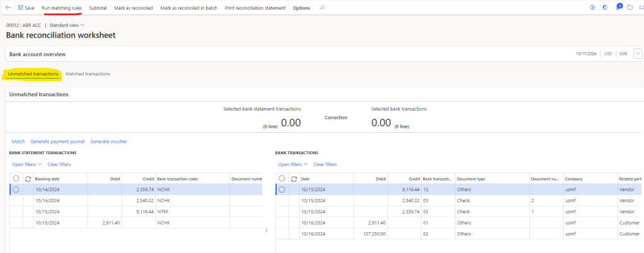The image size is (644, 253).
Task: Expand Open filters under Bank Statement Transactions
Action: (26, 164)
